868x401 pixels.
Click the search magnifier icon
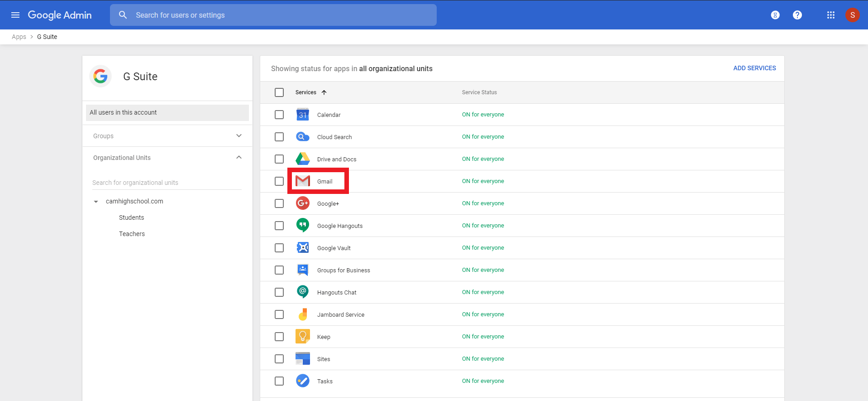(x=123, y=15)
